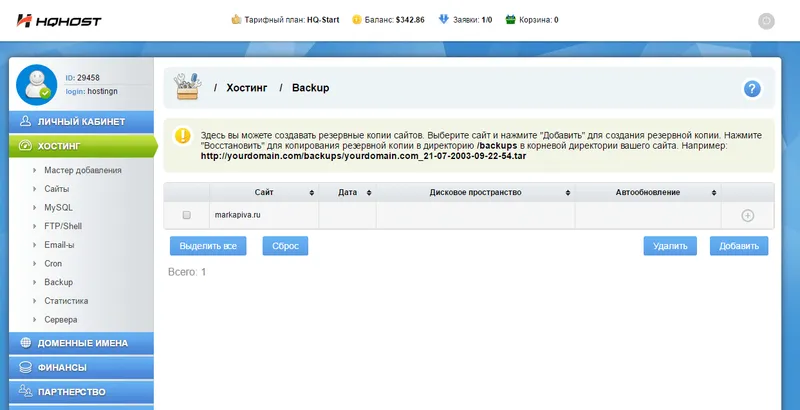Viewport: 800px width, 410px height.
Task: Open Финансы menu section
Action: (x=81, y=368)
